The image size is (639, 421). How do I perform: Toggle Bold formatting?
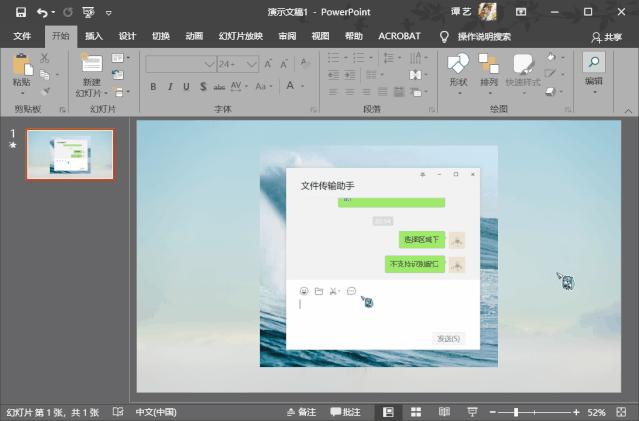pos(153,86)
